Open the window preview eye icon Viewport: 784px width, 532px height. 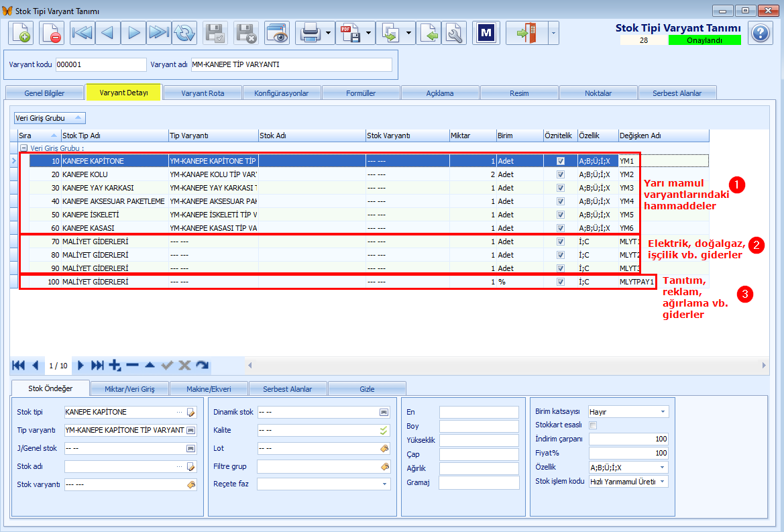(x=277, y=33)
